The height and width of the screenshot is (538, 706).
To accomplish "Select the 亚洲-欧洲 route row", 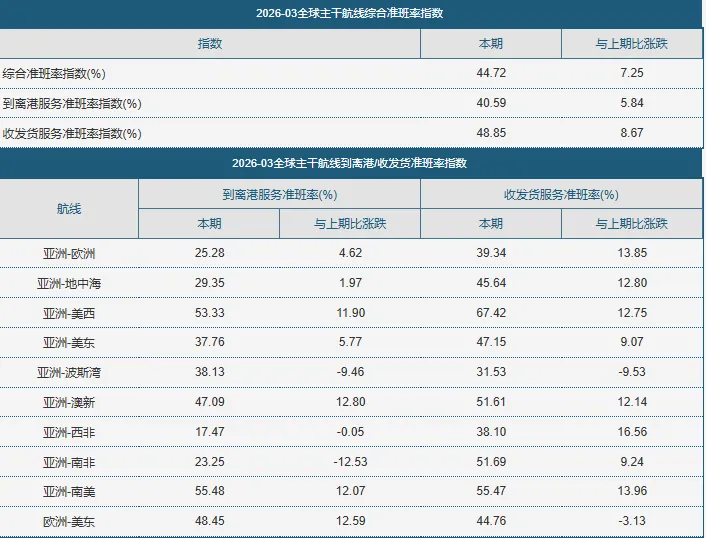I will [351, 253].
